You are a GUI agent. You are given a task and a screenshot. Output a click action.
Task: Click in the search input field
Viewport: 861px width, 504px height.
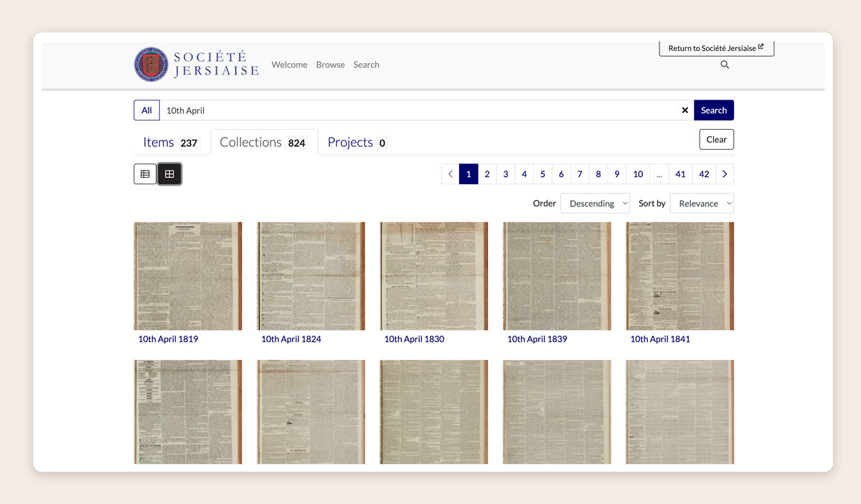coord(416,110)
